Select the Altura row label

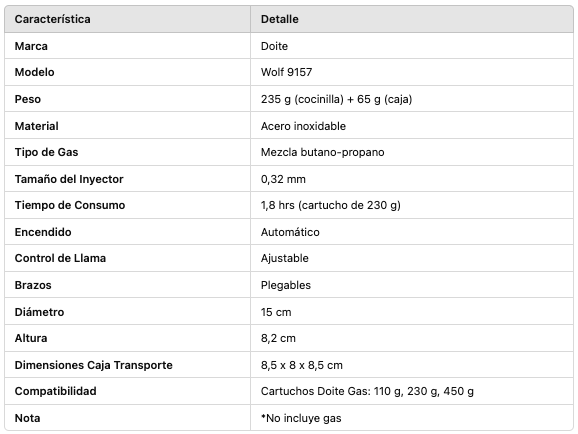pos(31,338)
